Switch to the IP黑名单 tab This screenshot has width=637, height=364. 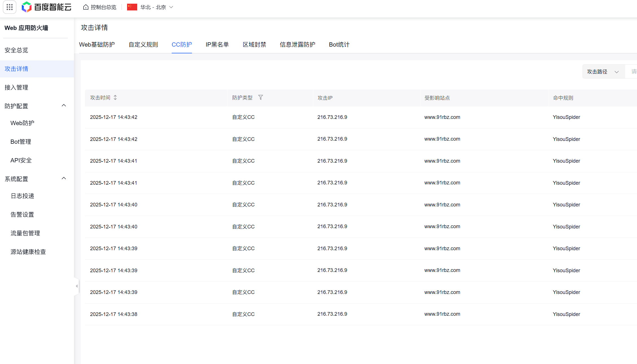click(217, 45)
